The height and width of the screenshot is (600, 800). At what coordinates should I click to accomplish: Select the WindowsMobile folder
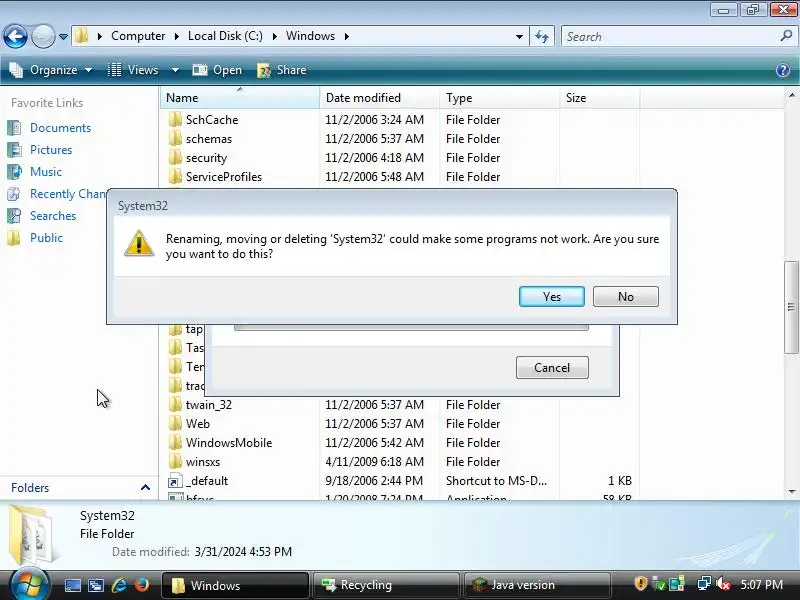(229, 442)
